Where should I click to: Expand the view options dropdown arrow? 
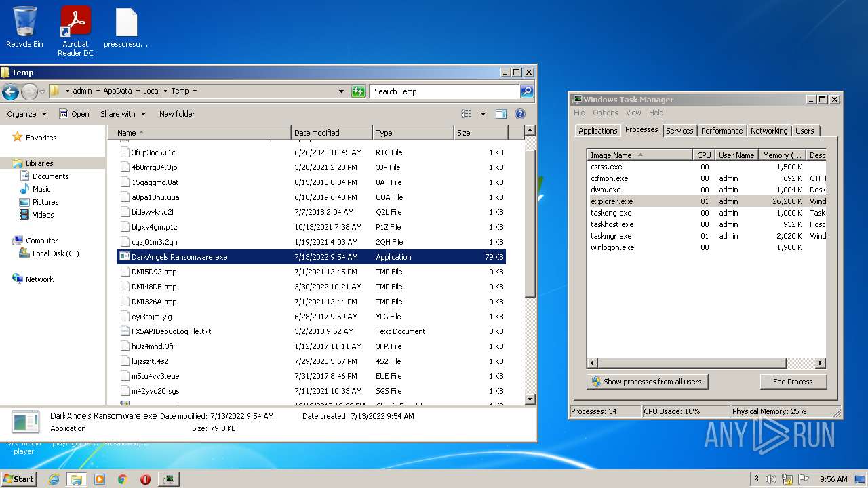coord(483,114)
